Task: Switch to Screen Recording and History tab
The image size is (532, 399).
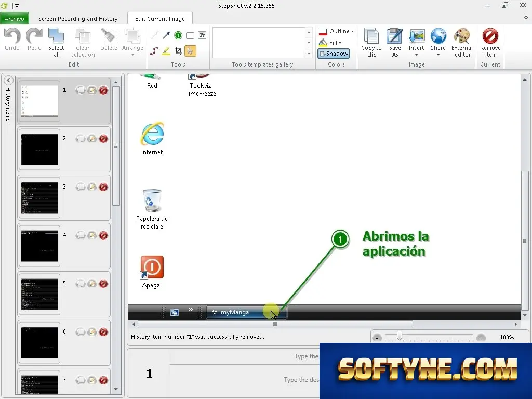Action: 78,19
